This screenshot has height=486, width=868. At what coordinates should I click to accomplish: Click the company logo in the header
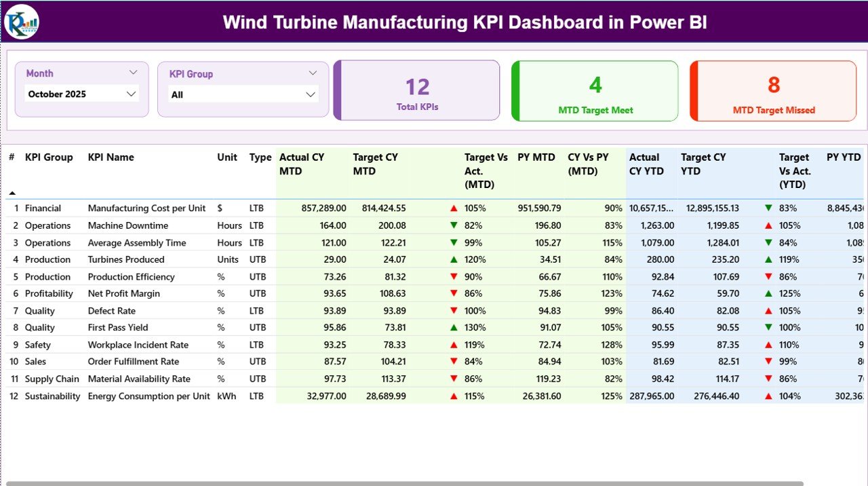click(x=20, y=21)
